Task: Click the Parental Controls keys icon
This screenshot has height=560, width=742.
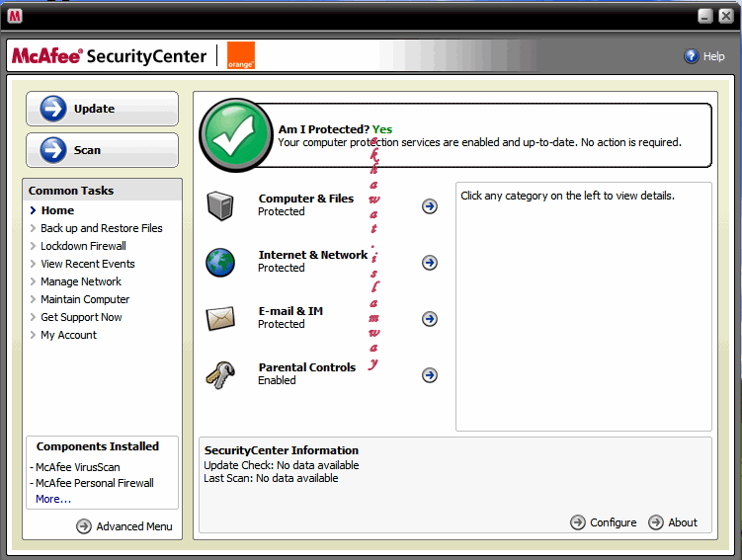Action: tap(219, 374)
